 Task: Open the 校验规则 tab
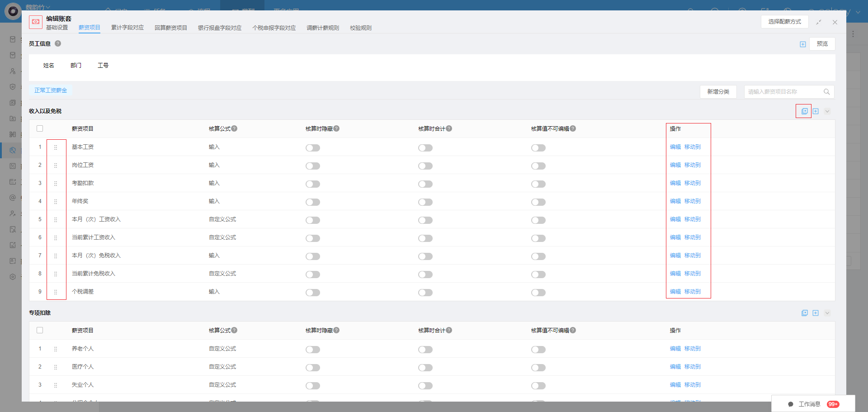[x=361, y=28]
